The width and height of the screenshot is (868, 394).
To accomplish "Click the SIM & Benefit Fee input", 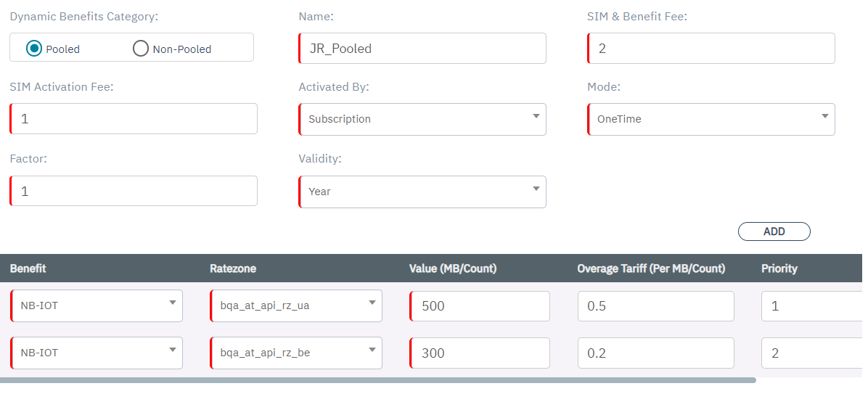I will tap(711, 49).
